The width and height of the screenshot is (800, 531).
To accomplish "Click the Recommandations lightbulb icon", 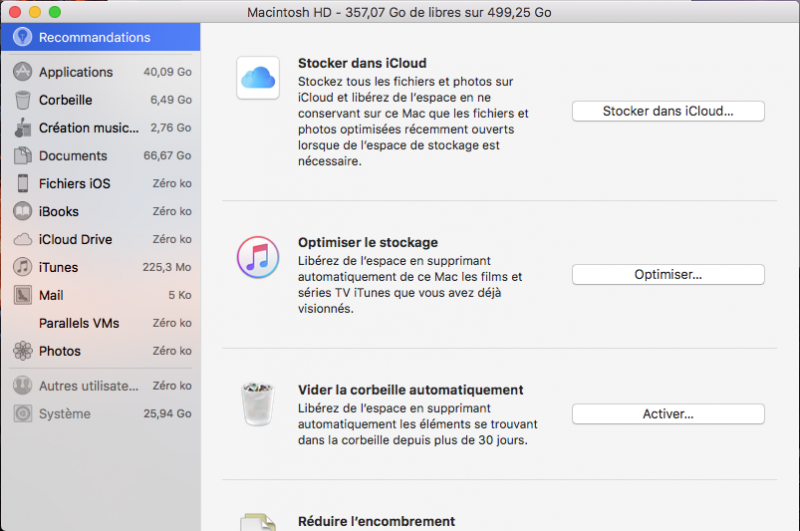I will (22, 37).
